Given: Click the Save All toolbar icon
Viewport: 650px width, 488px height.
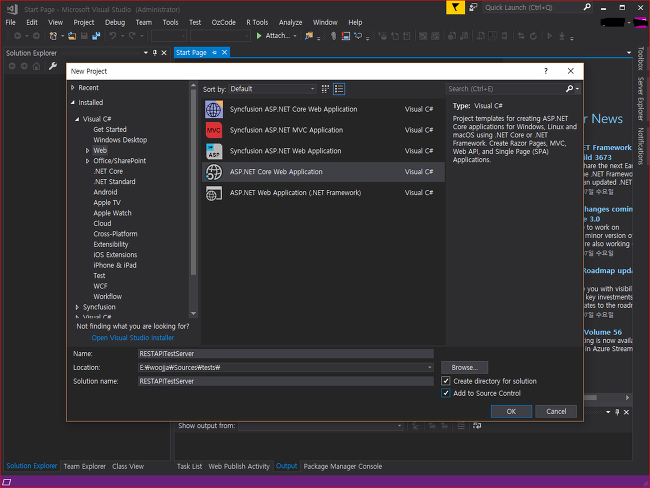Looking at the screenshot, I should pyautogui.click(x=96, y=36).
